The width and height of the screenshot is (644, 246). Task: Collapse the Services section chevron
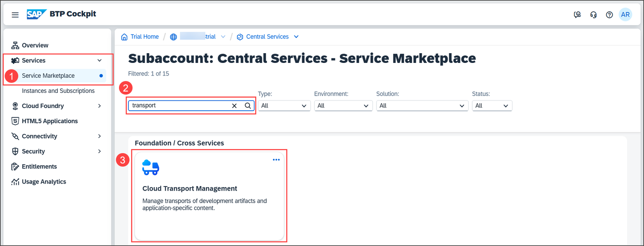tap(99, 60)
